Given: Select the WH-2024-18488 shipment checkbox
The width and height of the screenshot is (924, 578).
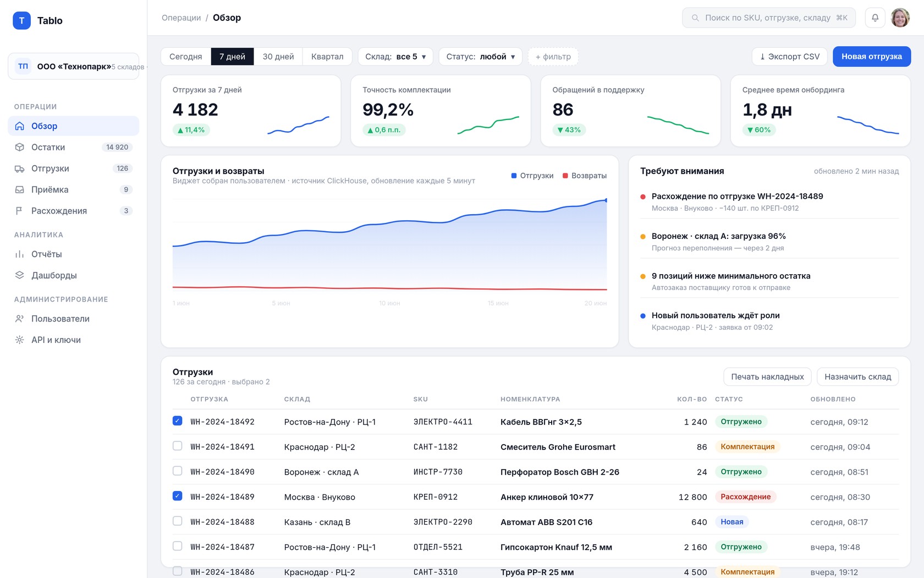Looking at the screenshot, I should click(x=177, y=521).
